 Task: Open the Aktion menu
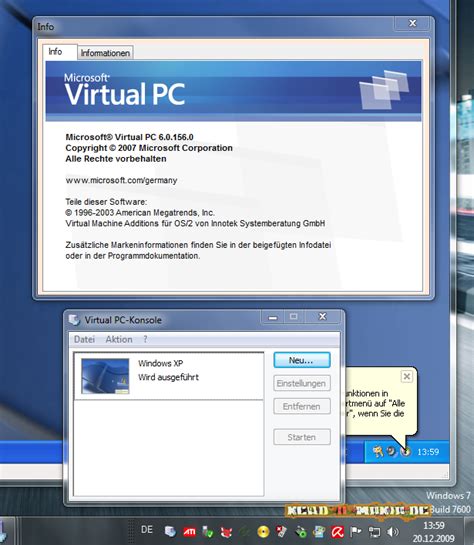click(119, 339)
